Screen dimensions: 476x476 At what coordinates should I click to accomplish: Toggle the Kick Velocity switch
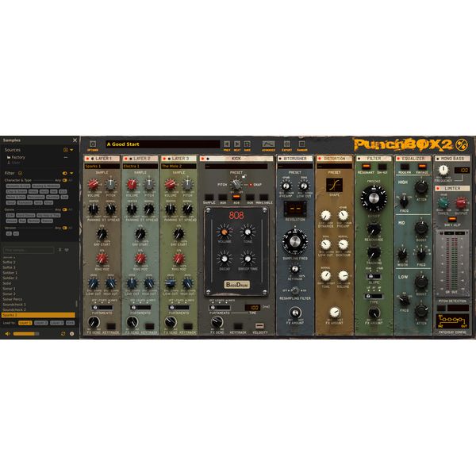259,326
